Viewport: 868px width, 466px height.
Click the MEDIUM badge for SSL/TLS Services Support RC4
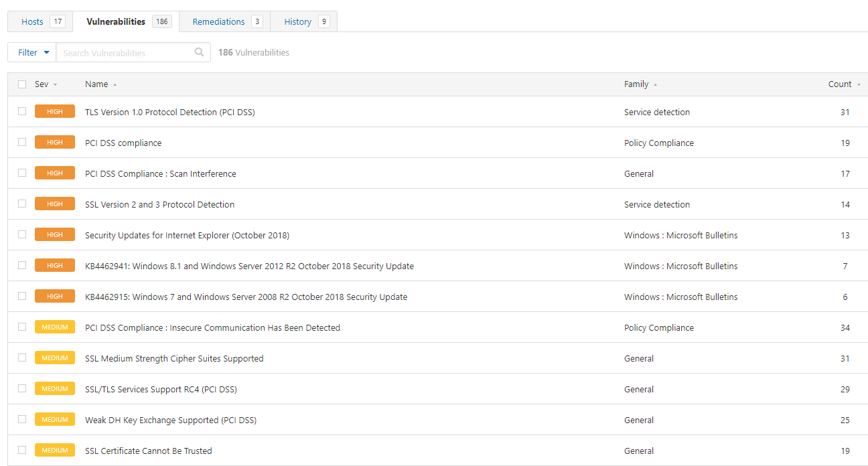pyautogui.click(x=55, y=389)
